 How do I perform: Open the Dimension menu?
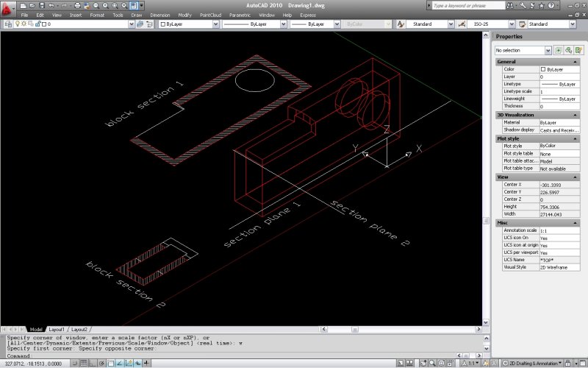point(160,15)
